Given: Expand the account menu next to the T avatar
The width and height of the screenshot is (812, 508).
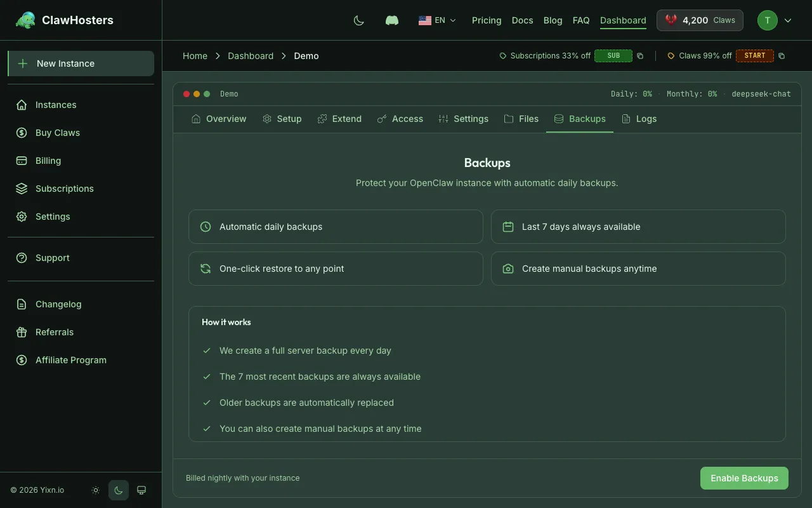Looking at the screenshot, I should (x=789, y=20).
